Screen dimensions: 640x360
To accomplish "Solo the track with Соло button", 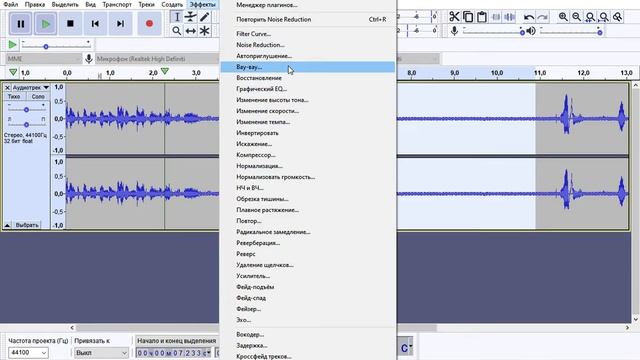I will [x=38, y=97].
